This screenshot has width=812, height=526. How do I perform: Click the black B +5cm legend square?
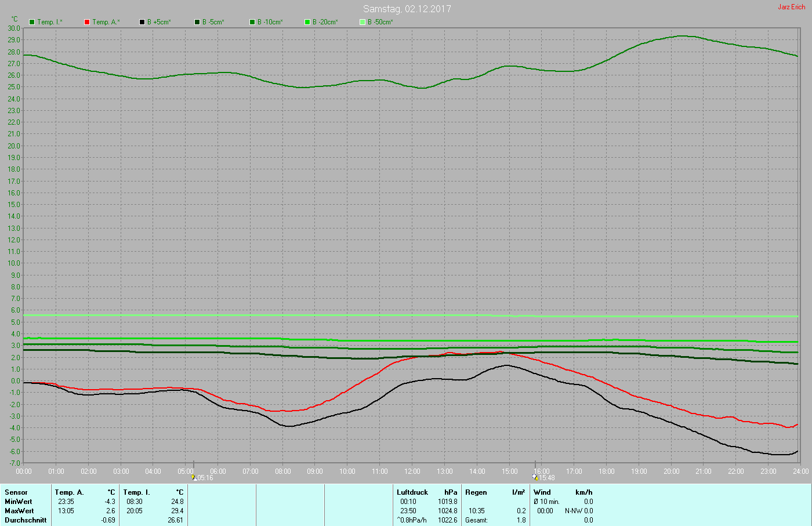142,22
